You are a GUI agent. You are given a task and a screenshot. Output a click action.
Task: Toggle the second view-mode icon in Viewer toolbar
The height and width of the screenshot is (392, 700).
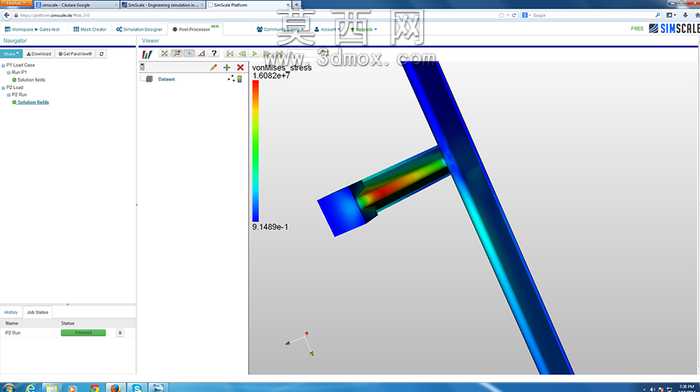pos(177,54)
